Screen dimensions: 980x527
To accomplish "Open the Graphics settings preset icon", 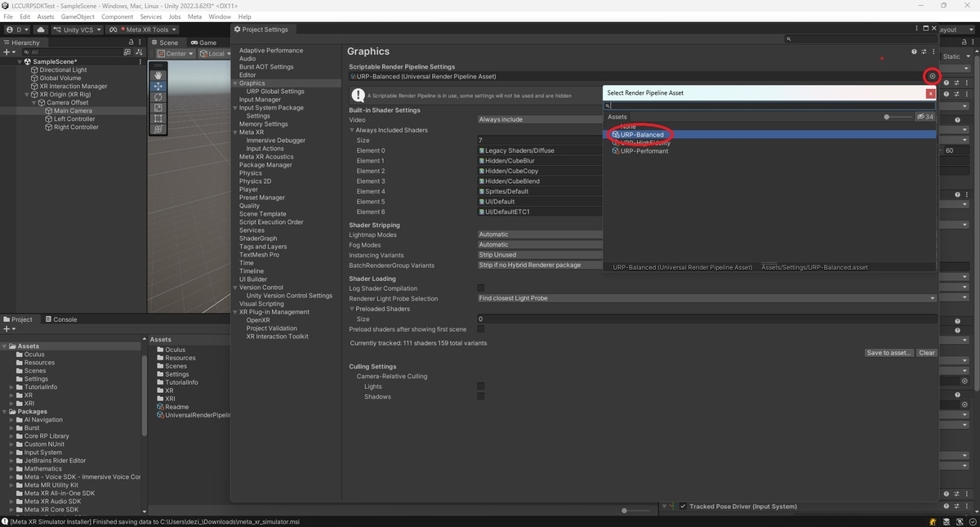I will 924,51.
